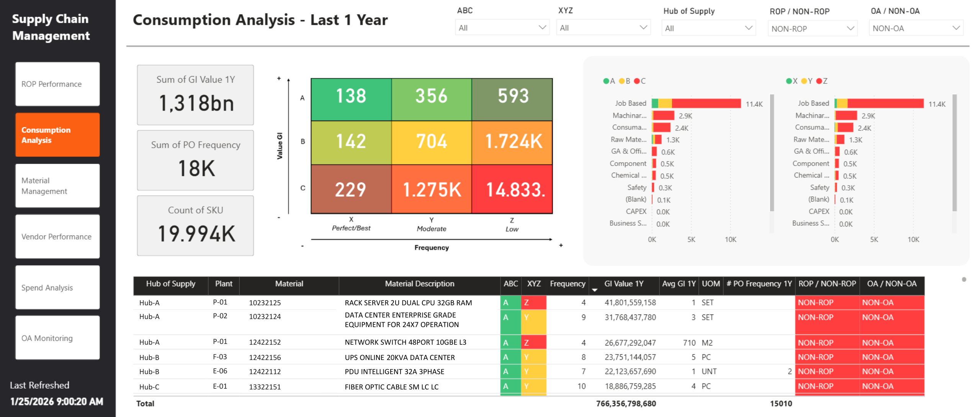Click Consuma... bar in the XYZ chart
980x417 pixels.
point(844,127)
